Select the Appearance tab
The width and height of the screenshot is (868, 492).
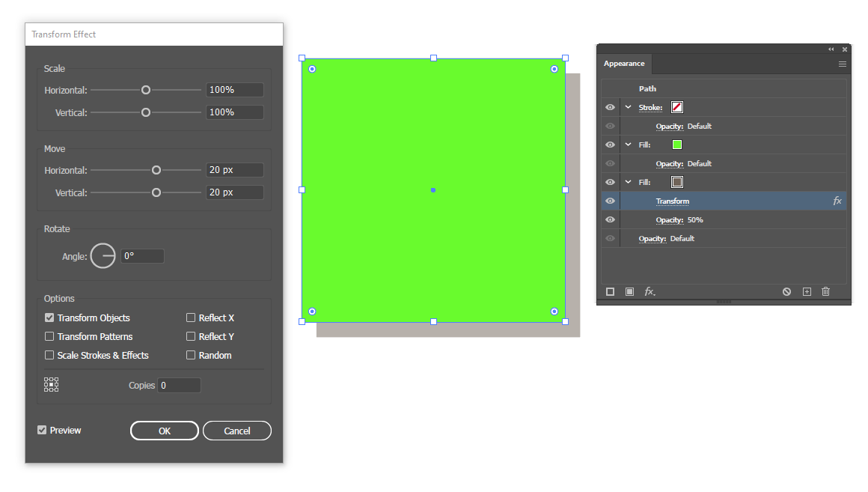[624, 64]
